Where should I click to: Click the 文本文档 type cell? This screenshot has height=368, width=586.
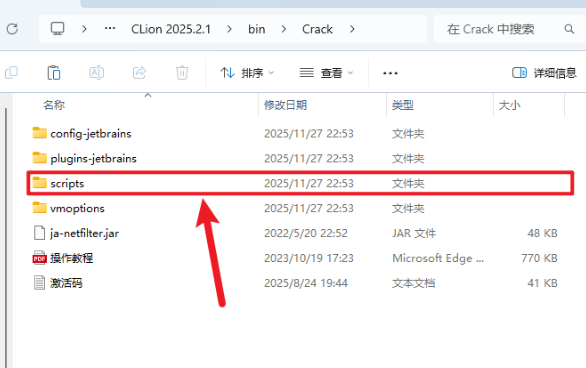[x=413, y=283]
